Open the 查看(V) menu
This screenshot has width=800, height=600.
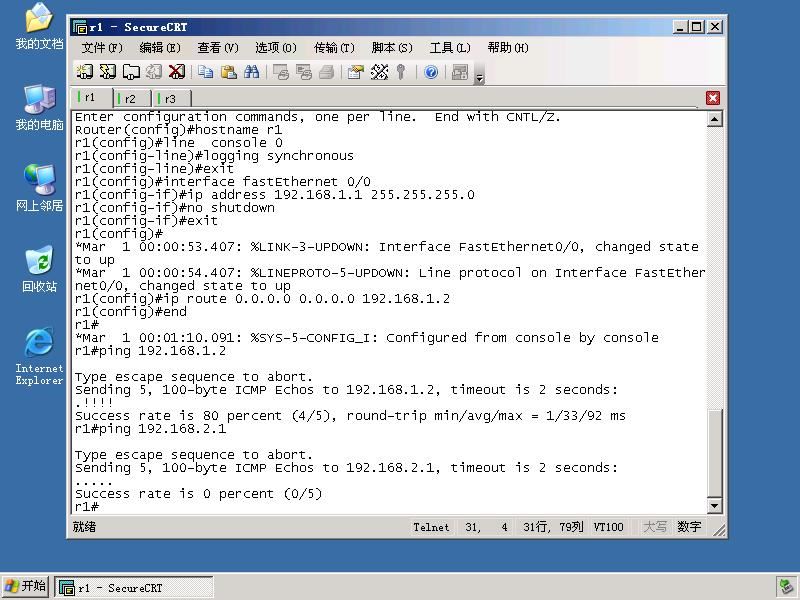tap(218, 48)
